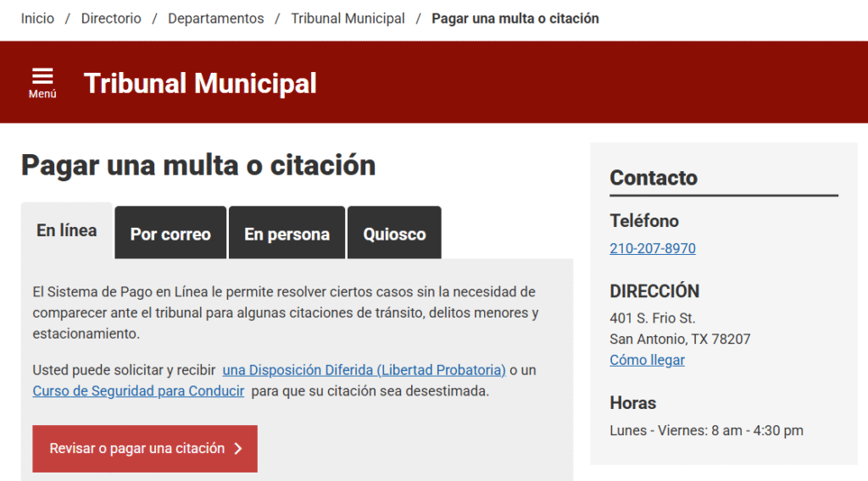Click the chevron arrow on the red citation button
Viewport: 868px width, 481px height.
[238, 449]
